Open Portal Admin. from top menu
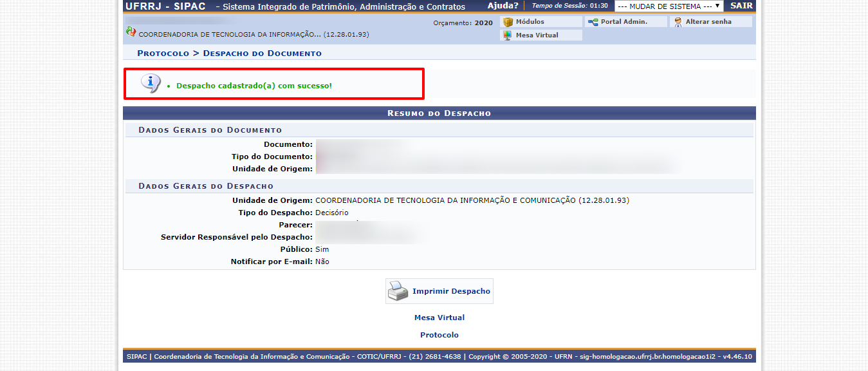Viewport: 868px width, 371px height. (x=623, y=22)
